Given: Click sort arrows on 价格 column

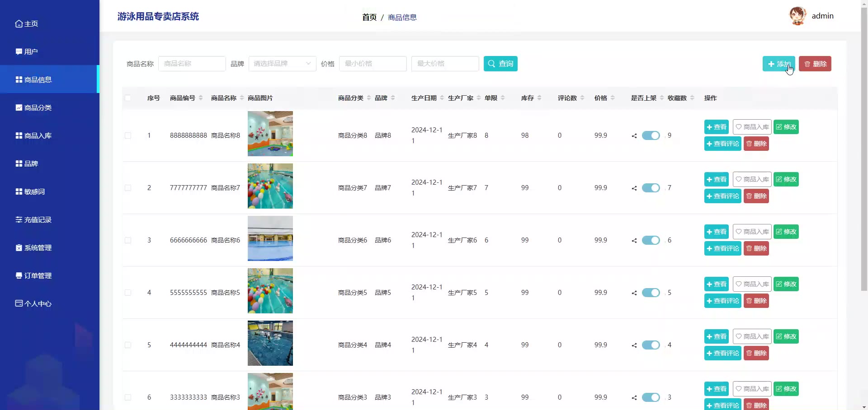Looking at the screenshot, I should [613, 98].
